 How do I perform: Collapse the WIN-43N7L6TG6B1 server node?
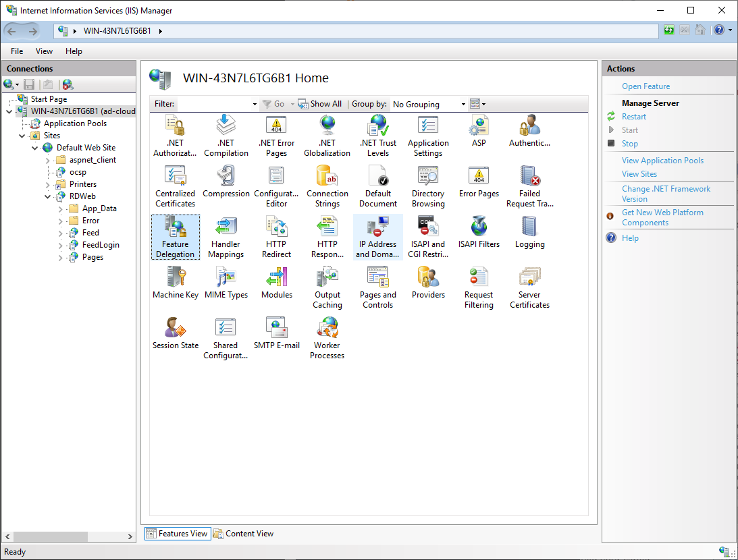tap(9, 111)
